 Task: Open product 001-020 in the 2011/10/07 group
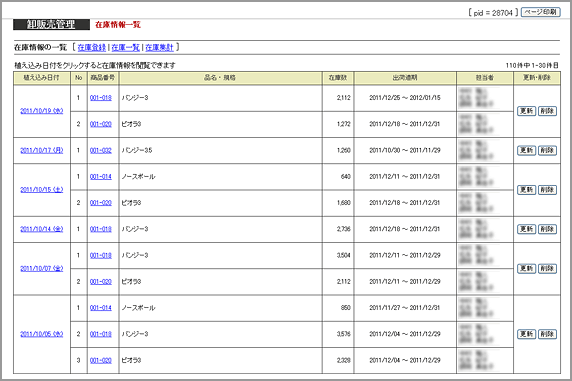(x=101, y=282)
